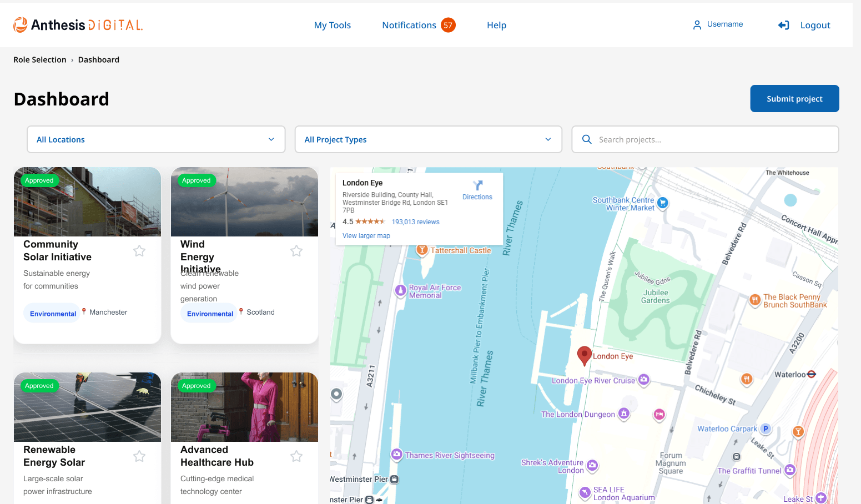The width and height of the screenshot is (861, 504).
Task: Click the Username link
Action: (725, 24)
